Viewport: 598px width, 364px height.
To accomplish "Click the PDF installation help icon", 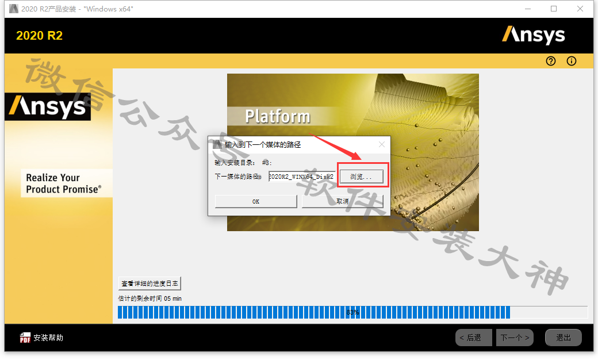I will (x=25, y=338).
